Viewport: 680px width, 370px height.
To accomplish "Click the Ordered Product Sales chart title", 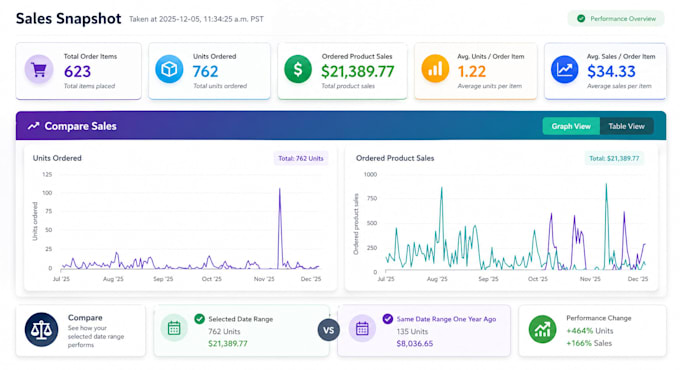I will pos(395,158).
